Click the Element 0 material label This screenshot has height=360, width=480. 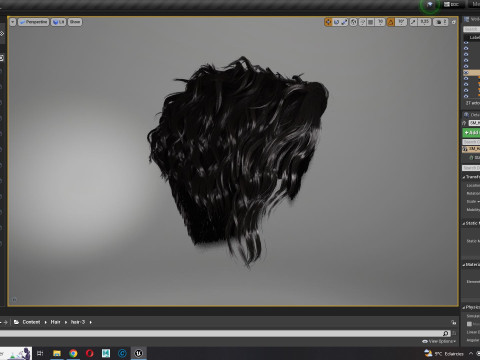(x=473, y=282)
